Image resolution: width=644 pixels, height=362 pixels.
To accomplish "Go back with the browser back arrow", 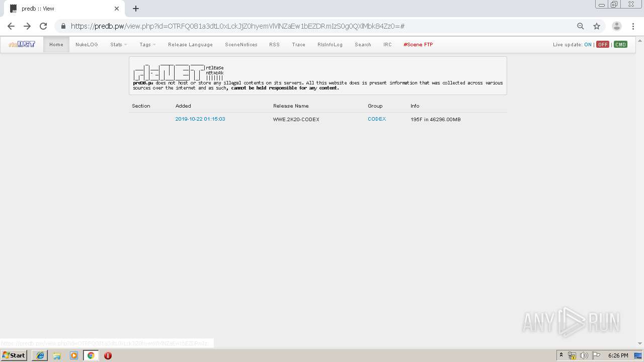I will (11, 26).
